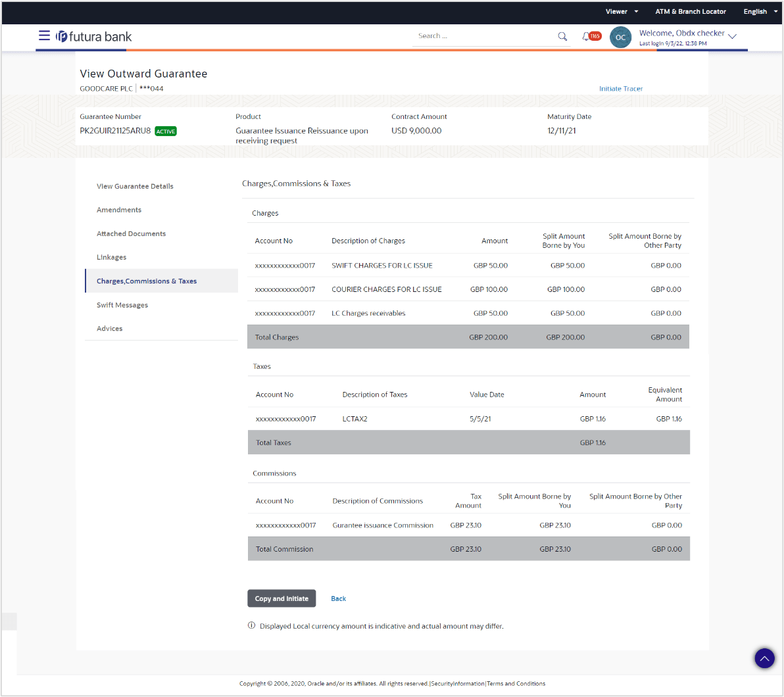Click the tax value date 5/5/21
784x697 pixels.
tap(480, 419)
